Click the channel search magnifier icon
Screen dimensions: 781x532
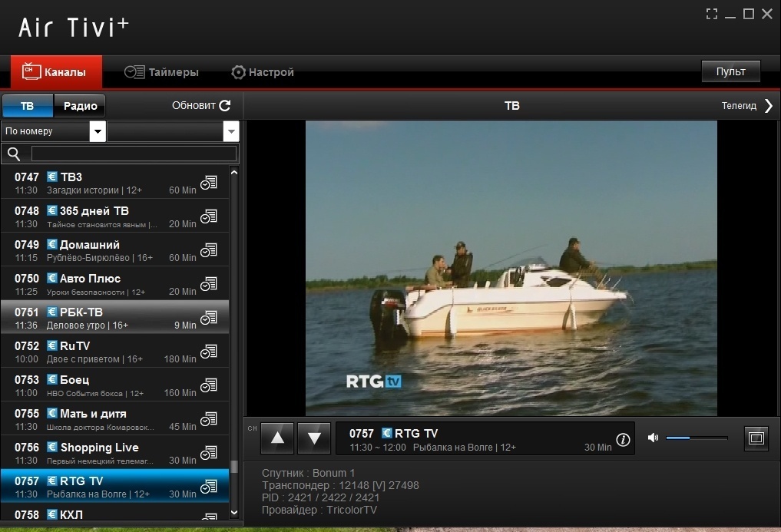(14, 154)
